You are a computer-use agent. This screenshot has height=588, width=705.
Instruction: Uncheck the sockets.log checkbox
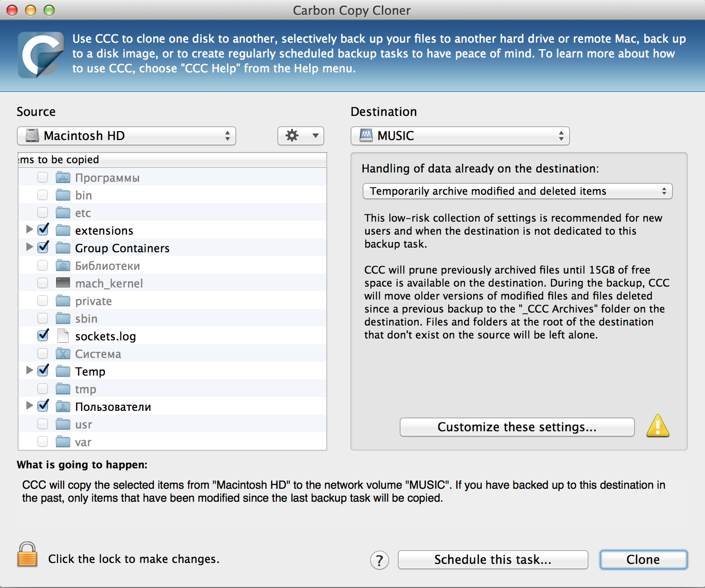click(x=43, y=335)
